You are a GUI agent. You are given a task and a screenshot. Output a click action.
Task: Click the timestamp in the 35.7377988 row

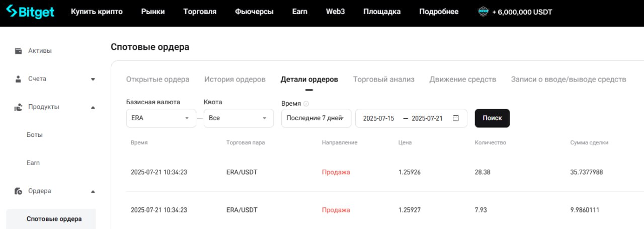[159, 172]
